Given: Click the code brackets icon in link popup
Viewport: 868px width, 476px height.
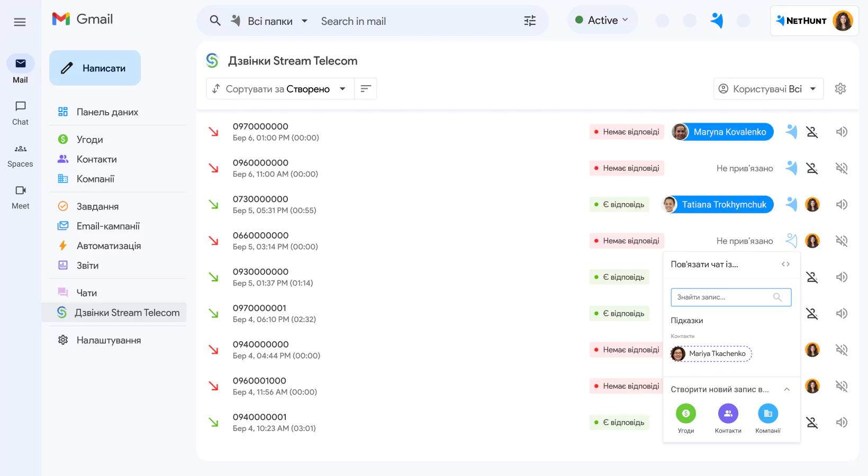Looking at the screenshot, I should tap(785, 264).
